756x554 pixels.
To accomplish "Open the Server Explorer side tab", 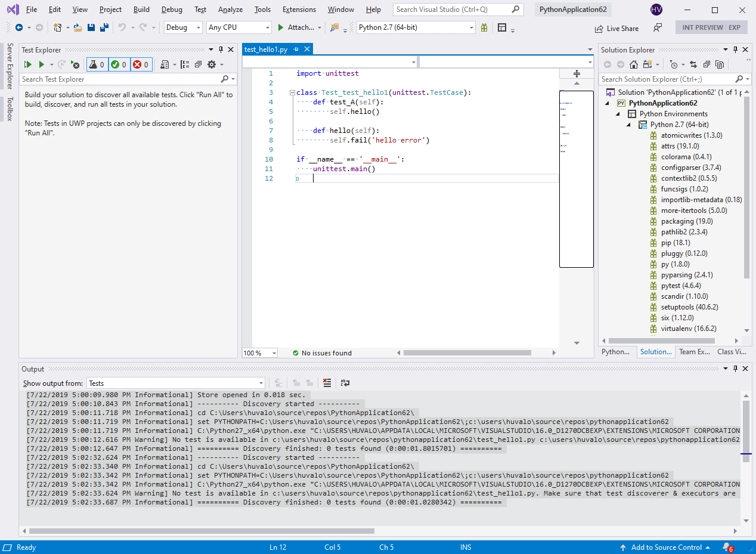I will 9,66.
